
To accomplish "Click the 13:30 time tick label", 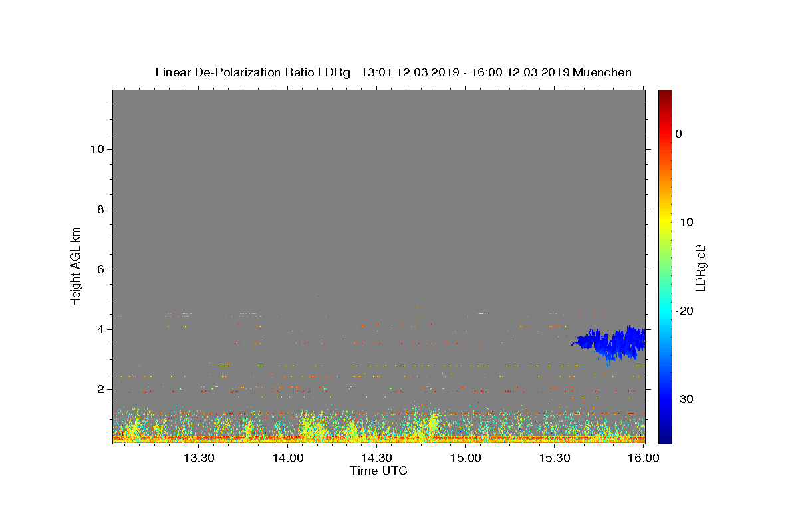I will click(x=199, y=458).
